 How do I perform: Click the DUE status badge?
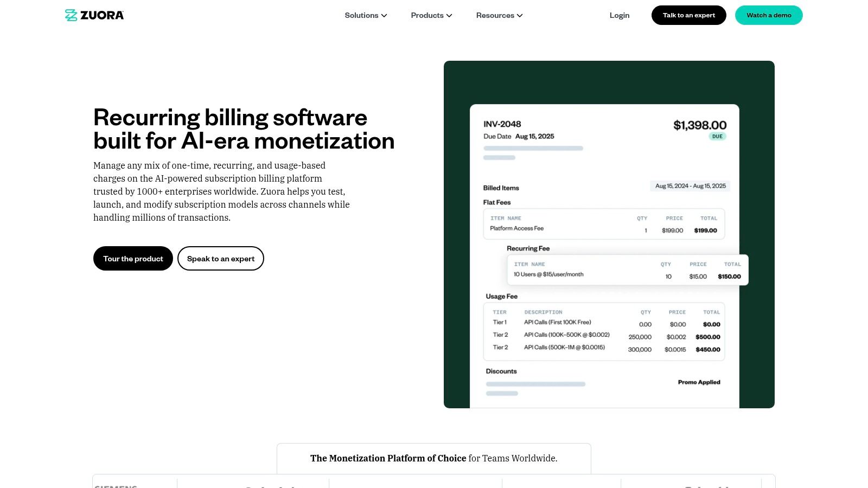[717, 137]
